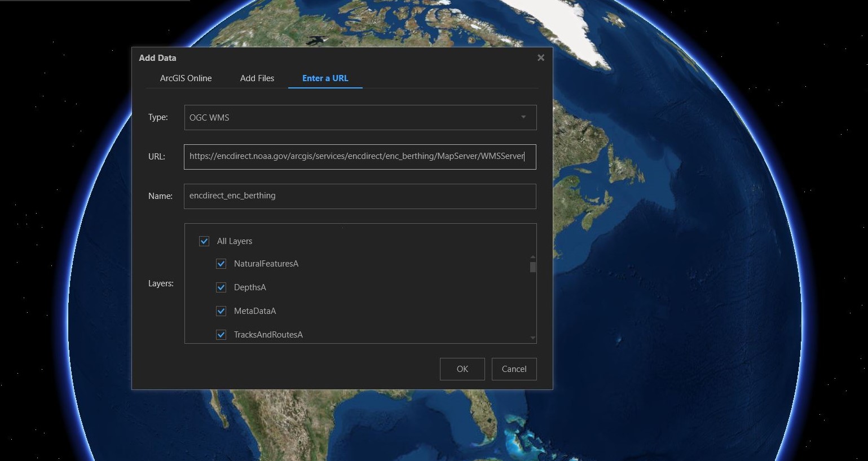Image resolution: width=868 pixels, height=461 pixels.
Task: Uncheck the MetaDataA layer checkbox
Action: [x=221, y=311]
